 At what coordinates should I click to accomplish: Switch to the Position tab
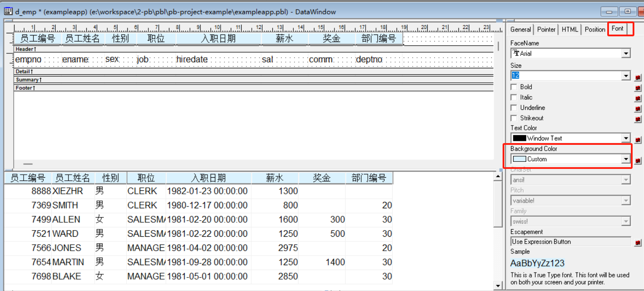click(595, 29)
